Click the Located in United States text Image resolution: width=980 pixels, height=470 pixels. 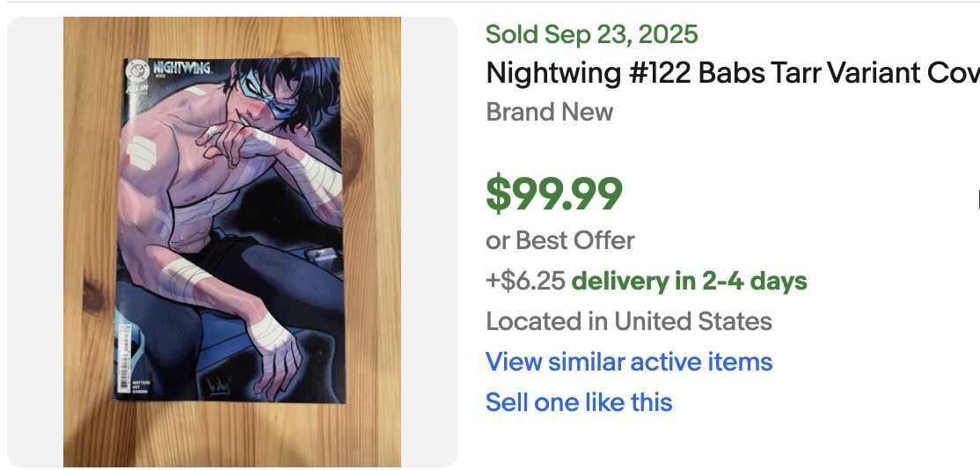click(x=628, y=321)
